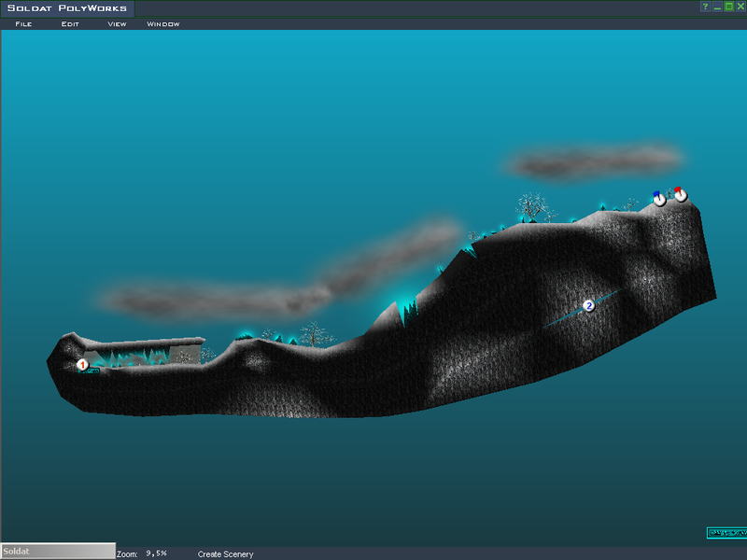Click the red number 1 spawn point
This screenshot has height=560, width=747.
(x=82, y=364)
